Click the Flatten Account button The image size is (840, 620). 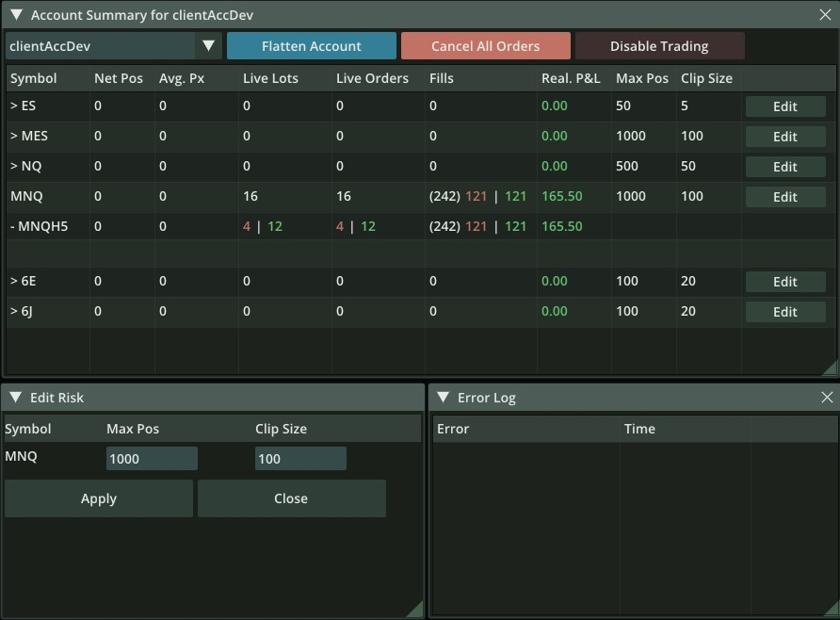311,44
